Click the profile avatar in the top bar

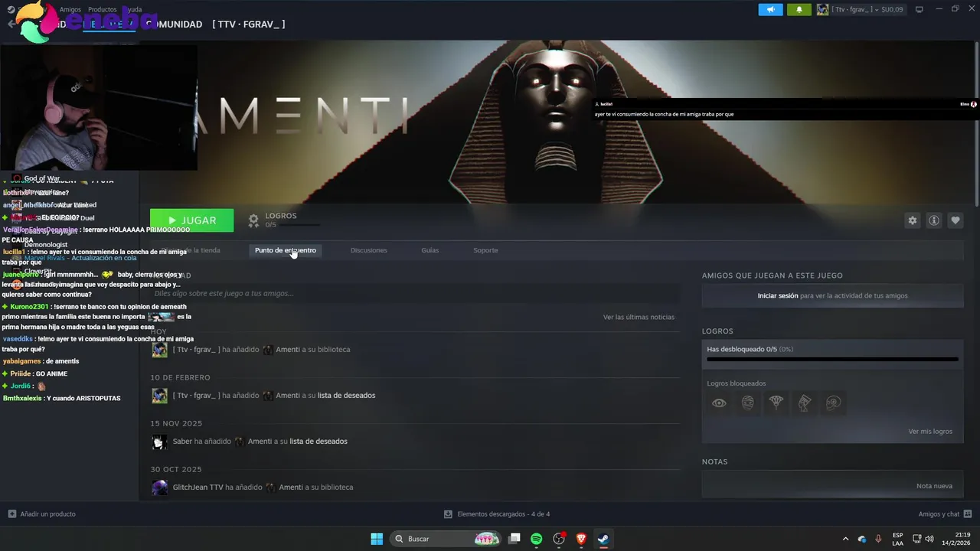click(x=822, y=9)
